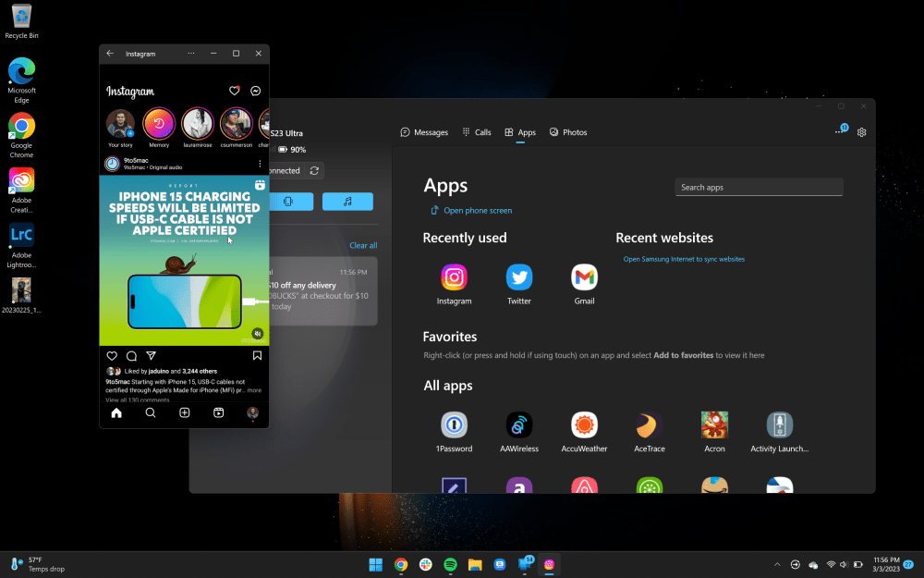The width and height of the screenshot is (924, 578).
Task: Open the comment bubble on the post
Action: tap(131, 356)
